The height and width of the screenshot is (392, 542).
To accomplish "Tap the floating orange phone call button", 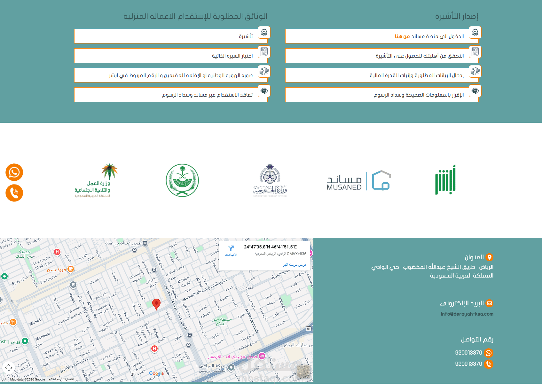I will pos(14,193).
